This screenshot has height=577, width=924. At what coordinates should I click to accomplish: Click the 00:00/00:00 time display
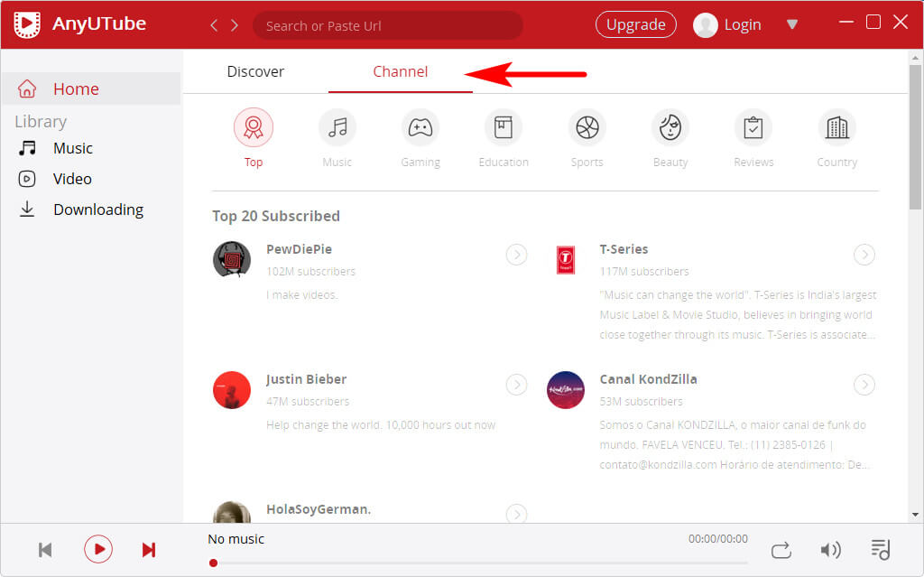(717, 539)
